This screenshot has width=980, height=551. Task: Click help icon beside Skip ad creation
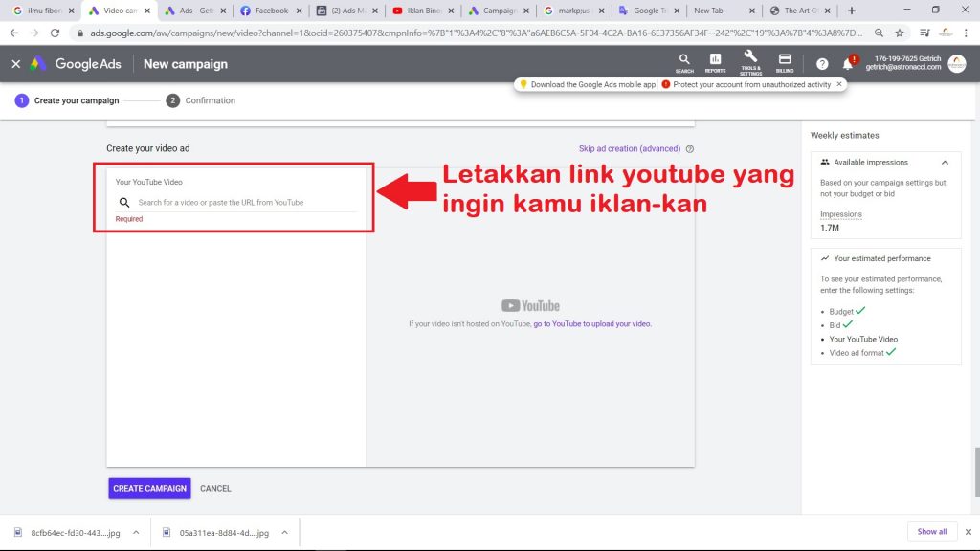coord(690,149)
